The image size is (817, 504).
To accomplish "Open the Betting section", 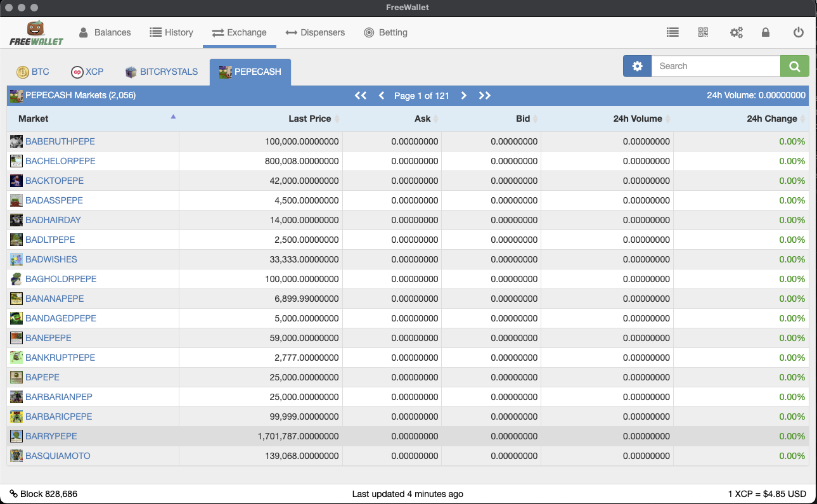I will click(x=385, y=32).
